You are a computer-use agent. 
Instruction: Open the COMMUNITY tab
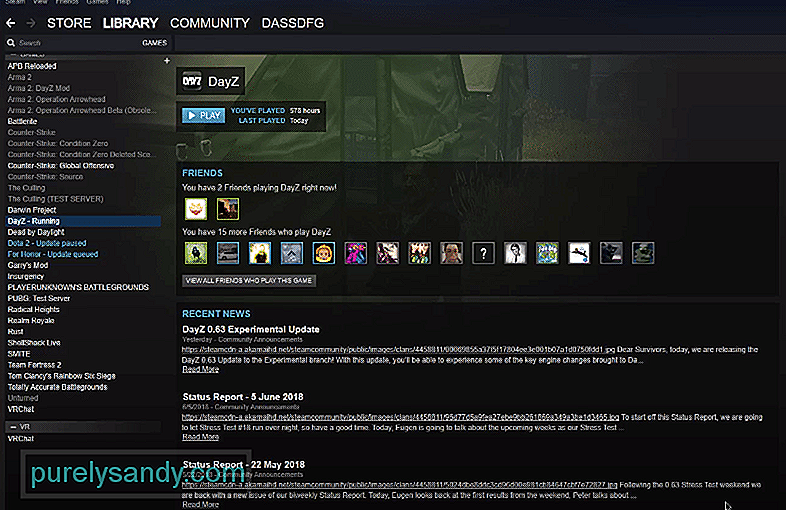pos(210,23)
